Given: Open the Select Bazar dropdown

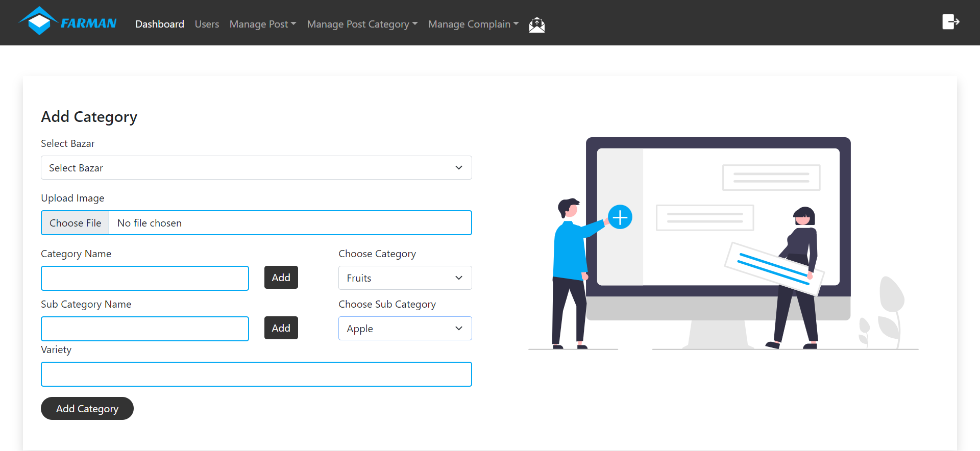Looking at the screenshot, I should click(x=256, y=168).
